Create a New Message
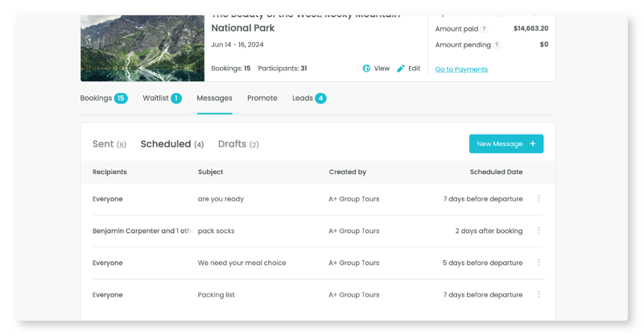 pyautogui.click(x=506, y=143)
